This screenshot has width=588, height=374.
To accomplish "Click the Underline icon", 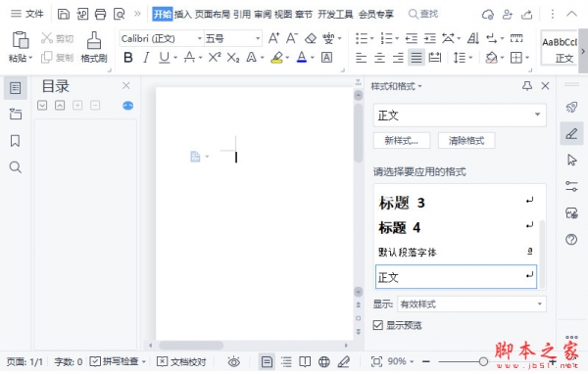I will (165, 58).
